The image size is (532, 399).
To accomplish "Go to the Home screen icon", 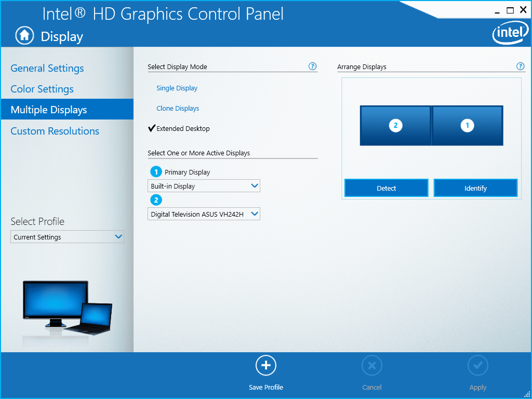I will [x=24, y=36].
